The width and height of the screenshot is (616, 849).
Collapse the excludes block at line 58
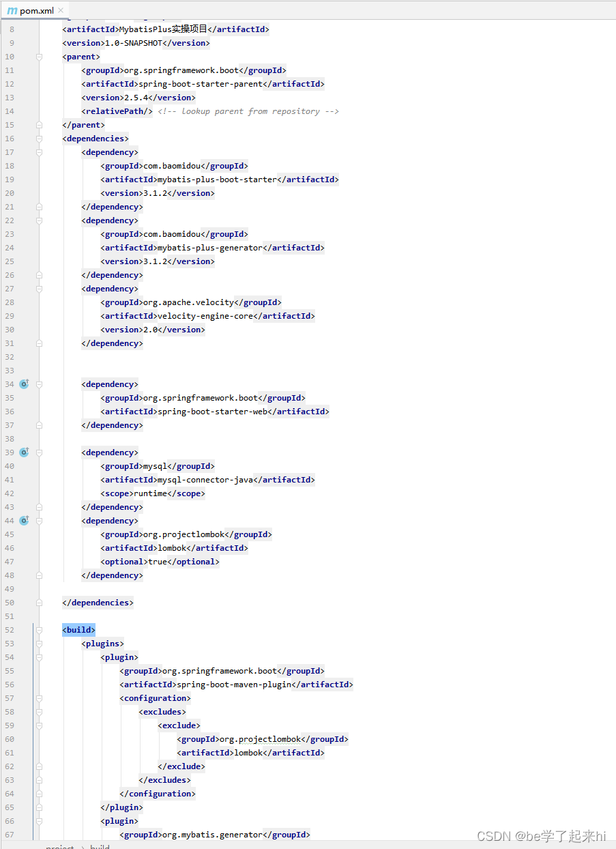point(40,712)
